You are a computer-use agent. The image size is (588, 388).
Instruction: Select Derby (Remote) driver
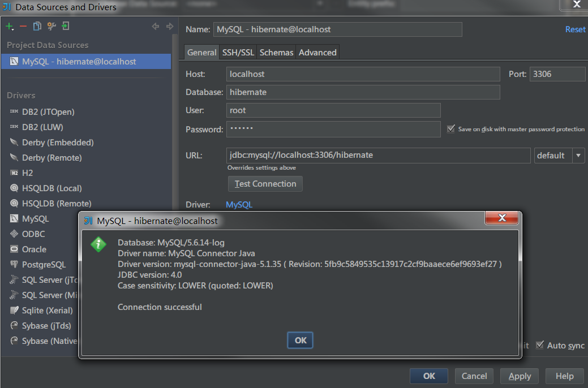(x=51, y=158)
